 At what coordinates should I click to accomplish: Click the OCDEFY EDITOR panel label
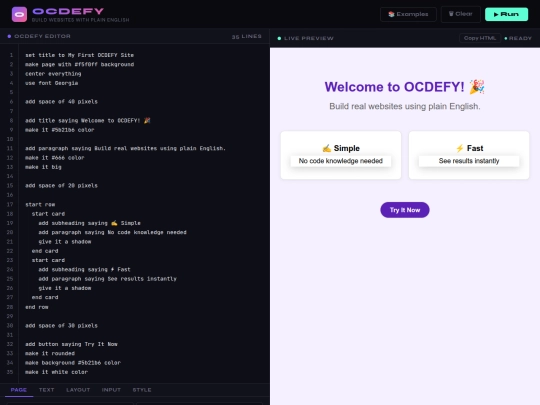pos(42,36)
